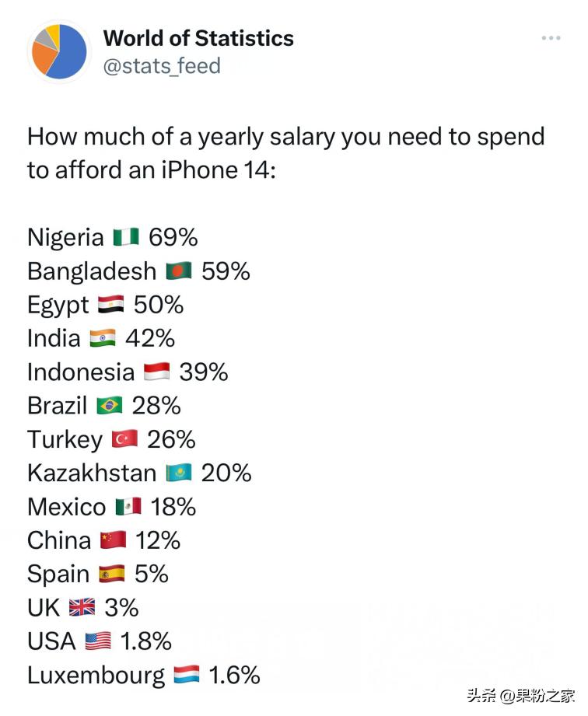Click the Bangladesh flag emoji
Image resolution: width=588 pixels, height=716 pixels.
(180, 271)
